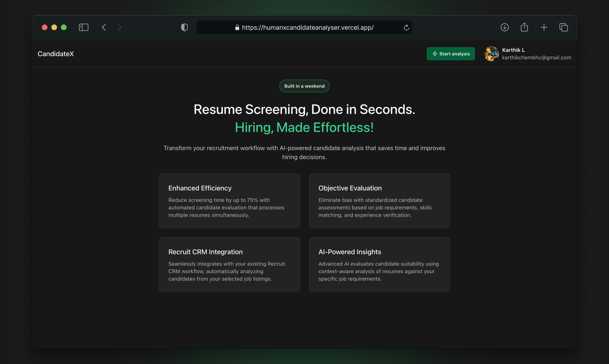Select the Enhanced Efficiency card
This screenshot has width=609, height=364.
point(229,201)
